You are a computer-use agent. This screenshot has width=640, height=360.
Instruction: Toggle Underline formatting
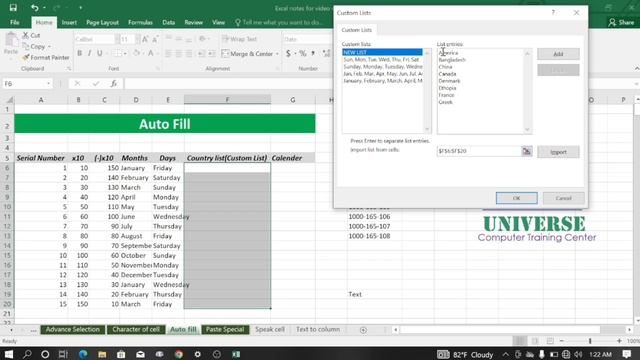(100, 53)
